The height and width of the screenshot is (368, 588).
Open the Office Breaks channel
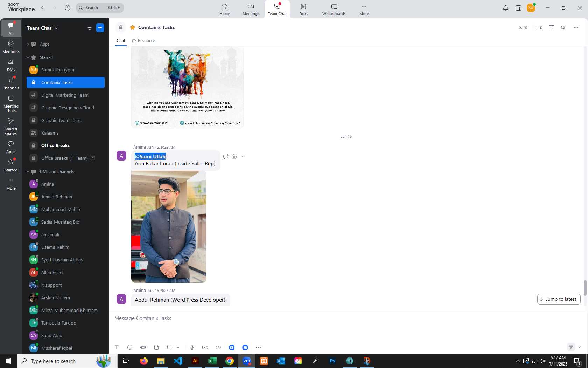tap(65, 145)
